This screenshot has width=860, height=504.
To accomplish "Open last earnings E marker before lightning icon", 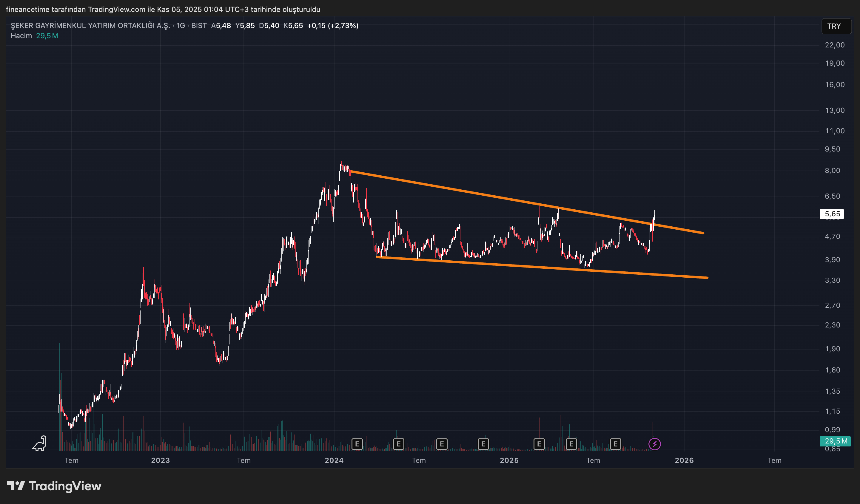I will pos(615,444).
